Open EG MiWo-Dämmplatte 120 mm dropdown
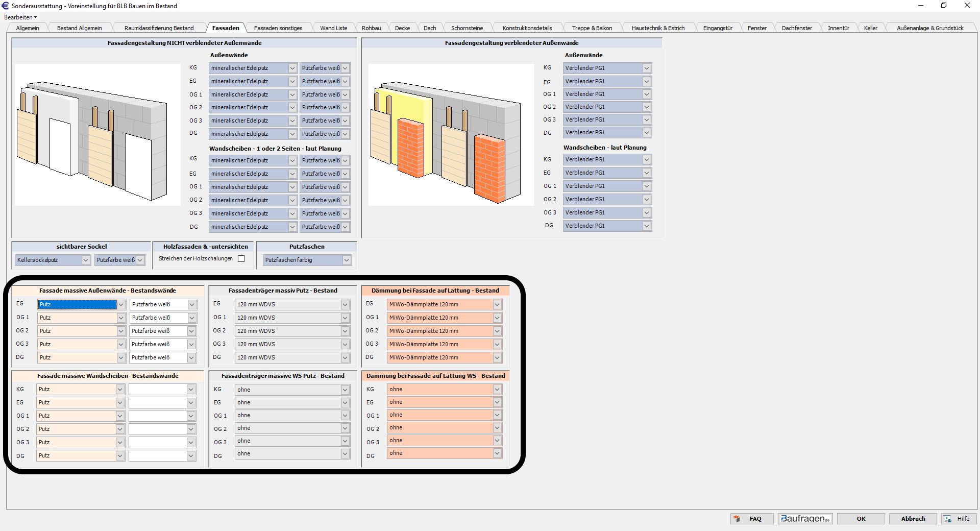 coord(497,305)
